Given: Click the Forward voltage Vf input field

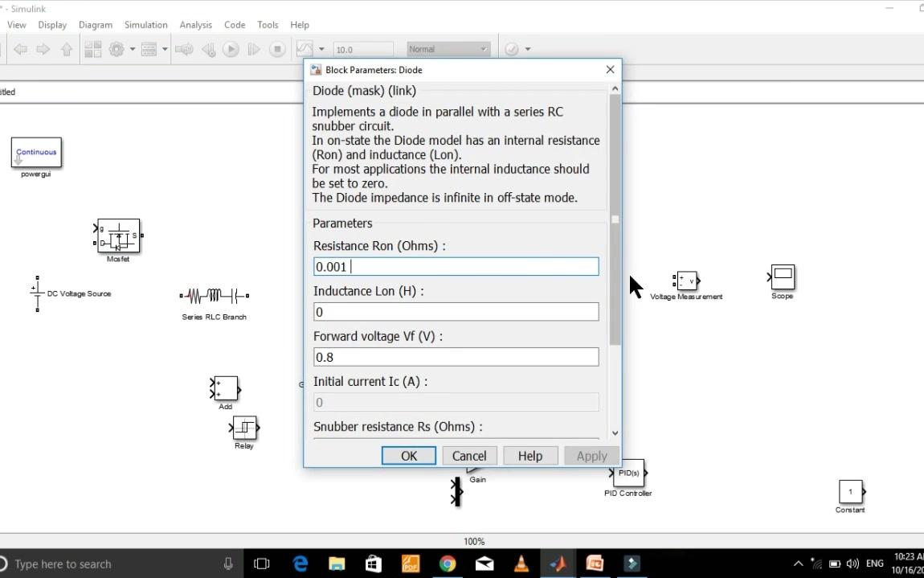Looking at the screenshot, I should pyautogui.click(x=456, y=357).
